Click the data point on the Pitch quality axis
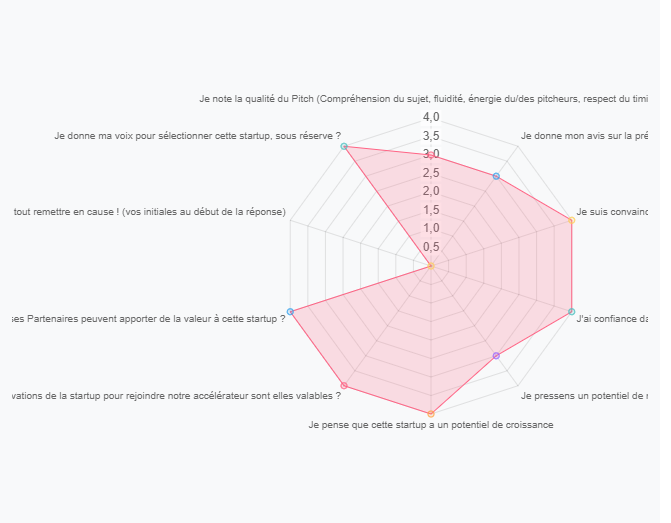Screen dimensions: 671x523 pyautogui.click(x=431, y=155)
